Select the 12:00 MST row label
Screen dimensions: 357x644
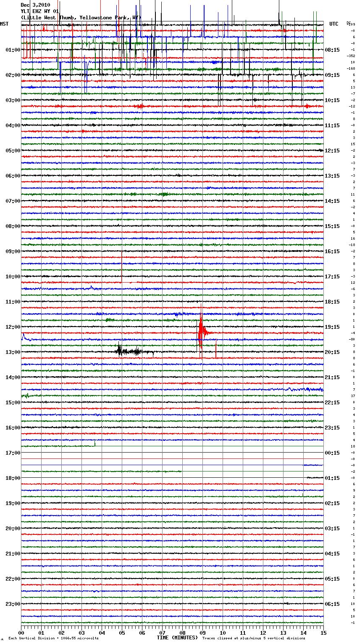(13, 327)
